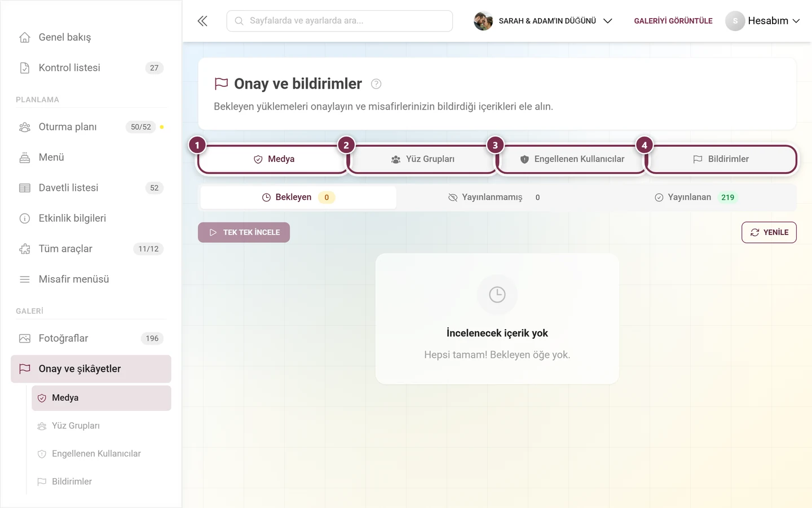The image size is (812, 508).
Task: Collapse the sidebar with double-chevron icon
Action: click(x=202, y=21)
